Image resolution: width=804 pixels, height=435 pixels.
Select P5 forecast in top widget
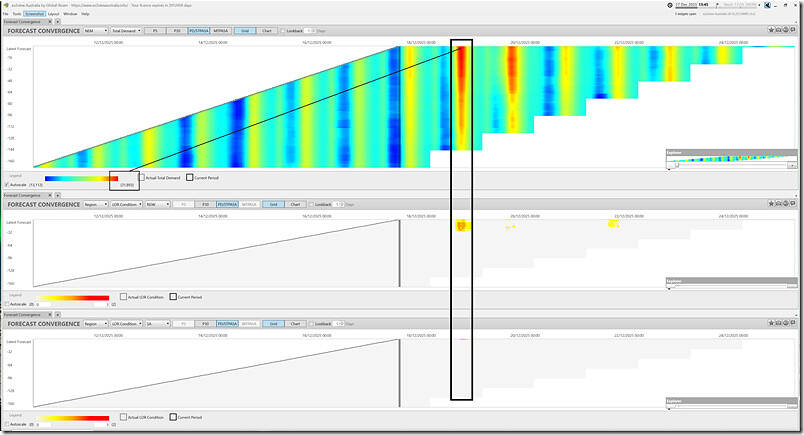coord(155,31)
